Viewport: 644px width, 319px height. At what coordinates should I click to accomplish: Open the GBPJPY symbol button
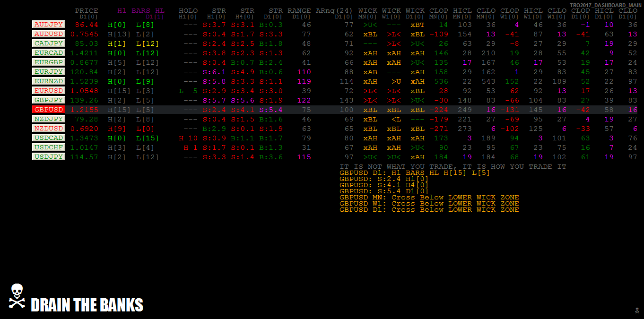(49, 100)
